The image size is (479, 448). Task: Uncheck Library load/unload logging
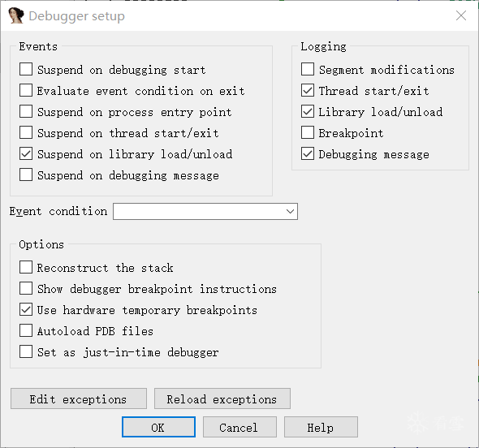tap(308, 111)
